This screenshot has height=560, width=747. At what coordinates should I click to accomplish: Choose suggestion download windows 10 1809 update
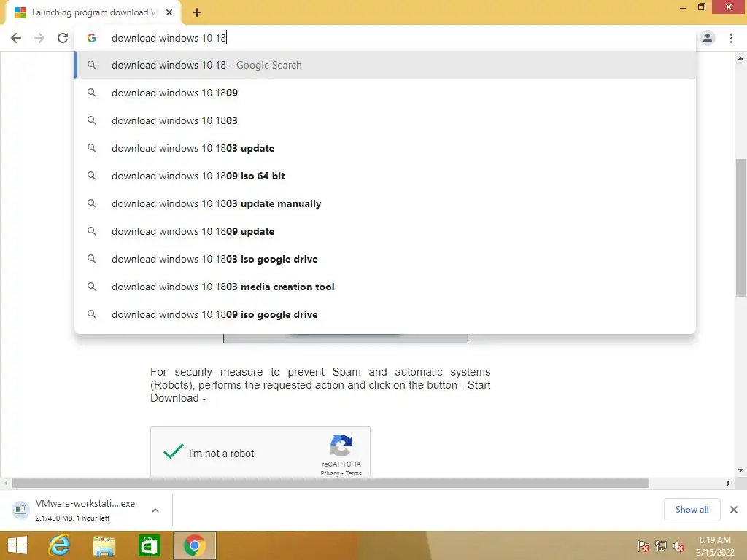(385, 231)
